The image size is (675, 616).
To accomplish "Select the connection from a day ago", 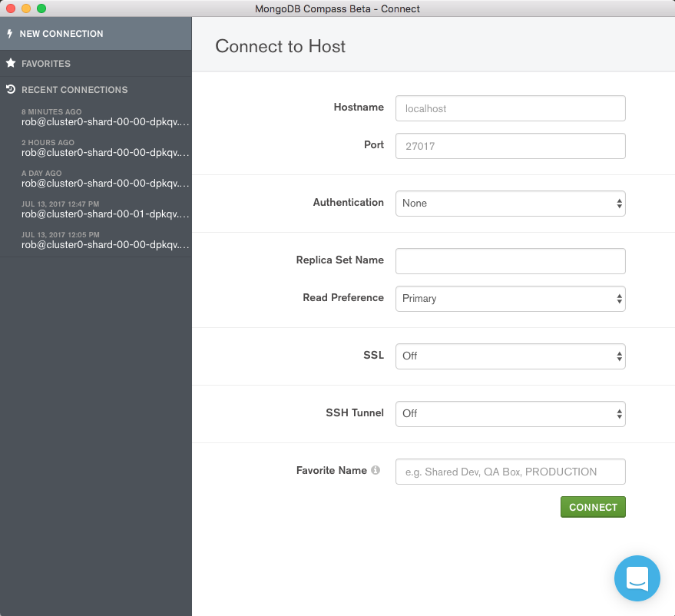I will tap(96, 178).
